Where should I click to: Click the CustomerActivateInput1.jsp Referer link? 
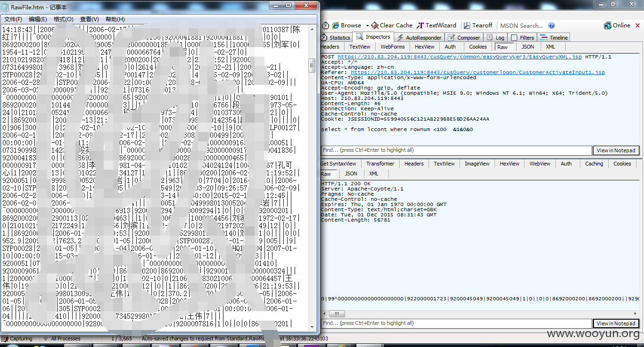tap(478, 73)
